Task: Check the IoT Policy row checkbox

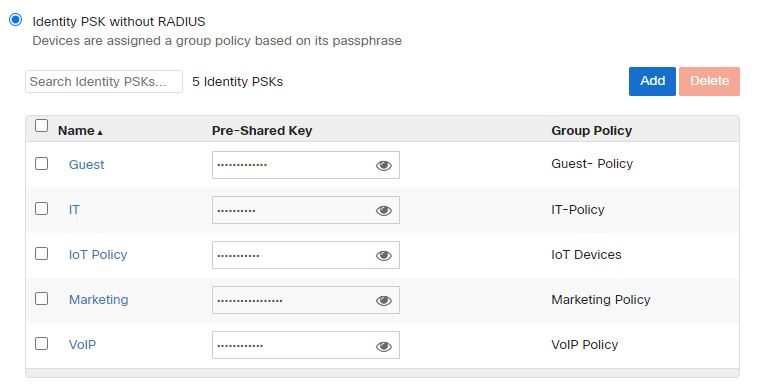Action: click(42, 253)
